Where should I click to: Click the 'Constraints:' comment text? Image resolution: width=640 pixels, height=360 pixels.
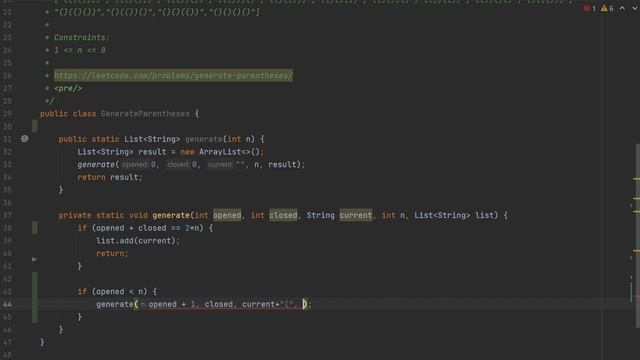coord(82,37)
